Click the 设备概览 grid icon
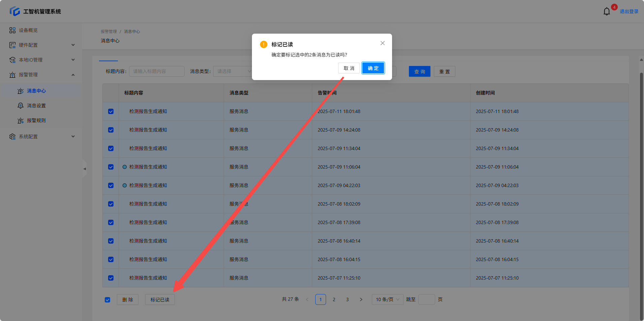This screenshot has height=321, width=644. pyautogui.click(x=12, y=30)
